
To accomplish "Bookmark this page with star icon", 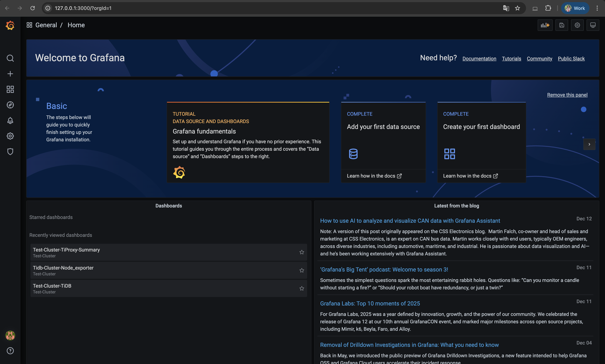I will click(x=518, y=8).
